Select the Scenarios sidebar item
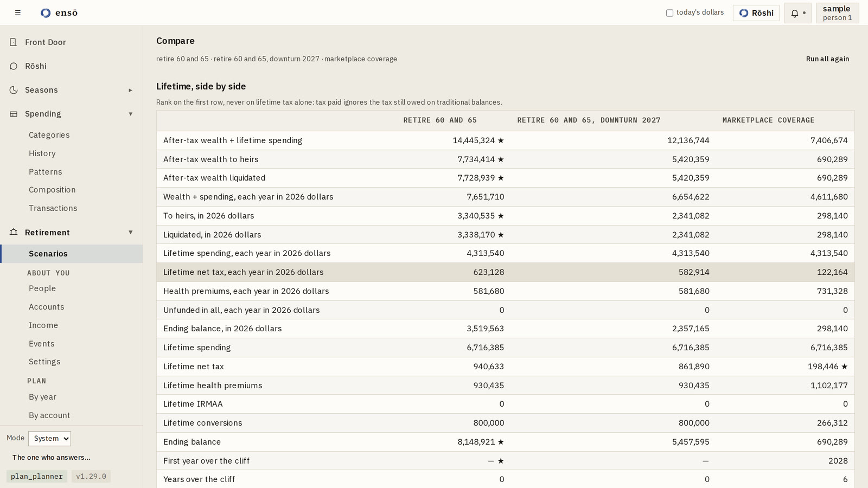Viewport: 868px width, 488px height. coord(72,254)
